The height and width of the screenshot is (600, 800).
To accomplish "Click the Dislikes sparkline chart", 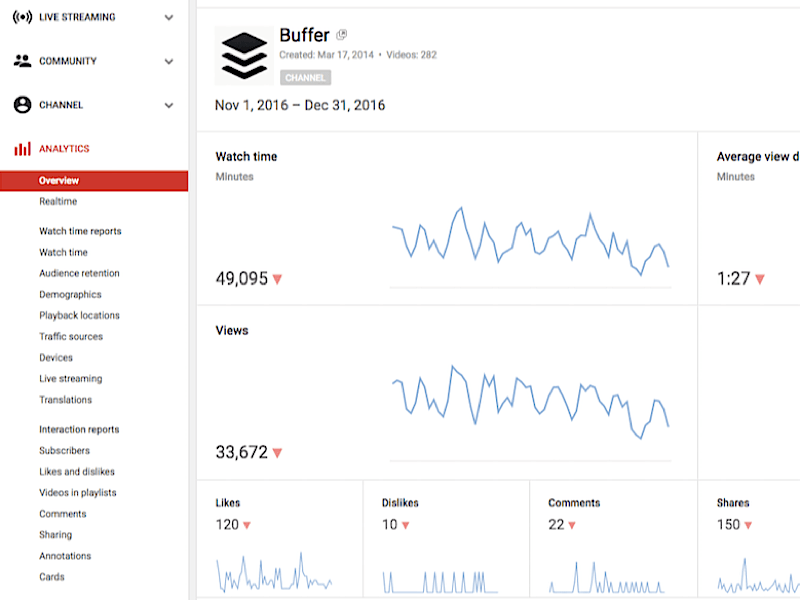I will point(440,582).
